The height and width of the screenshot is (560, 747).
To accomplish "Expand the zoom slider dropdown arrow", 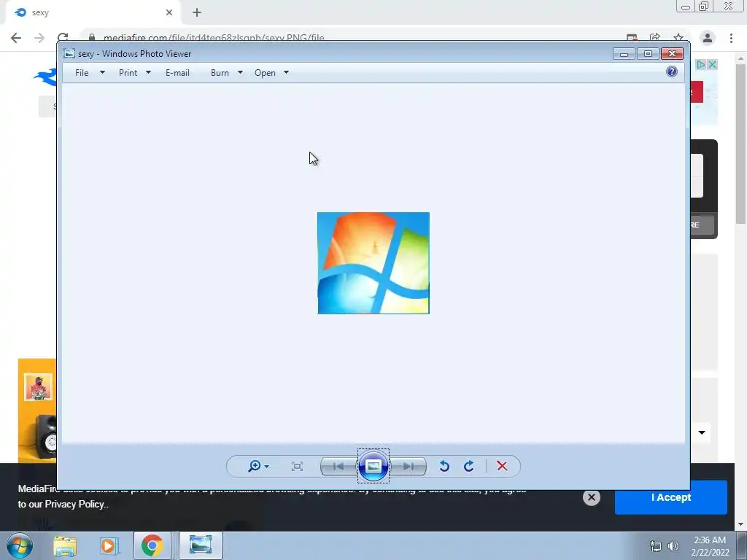I will click(x=266, y=467).
